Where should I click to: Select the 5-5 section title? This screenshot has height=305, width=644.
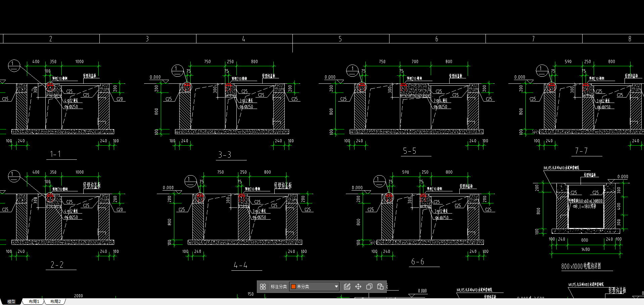[409, 151]
